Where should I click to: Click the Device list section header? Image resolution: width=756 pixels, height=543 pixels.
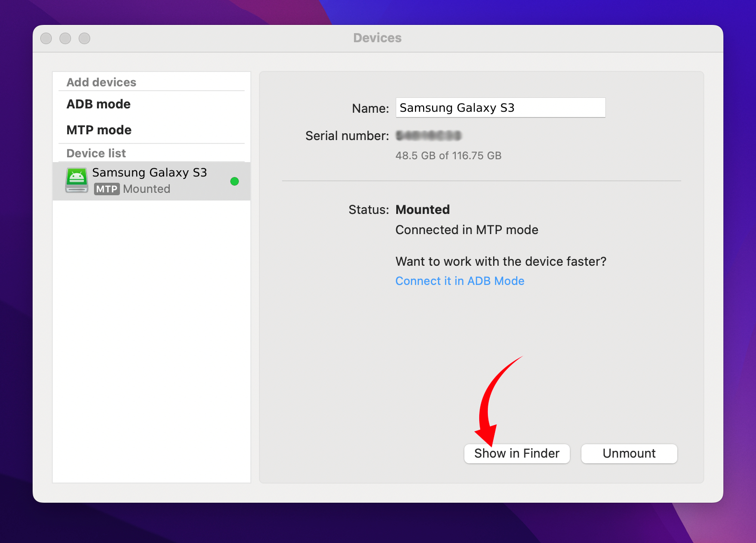coord(96,153)
